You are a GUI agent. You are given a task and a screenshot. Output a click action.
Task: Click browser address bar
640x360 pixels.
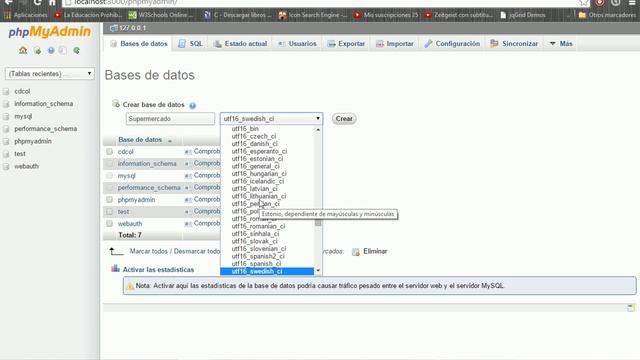[x=327, y=3]
